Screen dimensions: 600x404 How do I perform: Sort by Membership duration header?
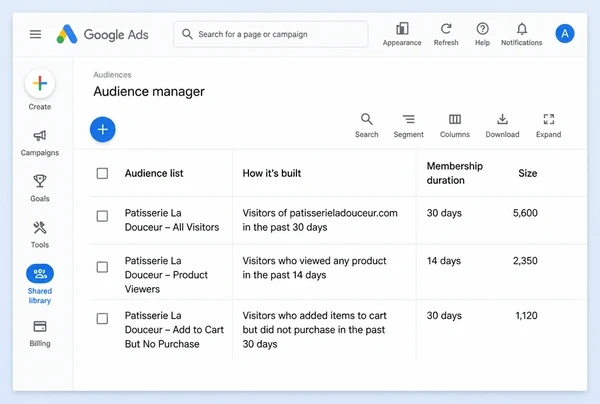pyautogui.click(x=455, y=173)
